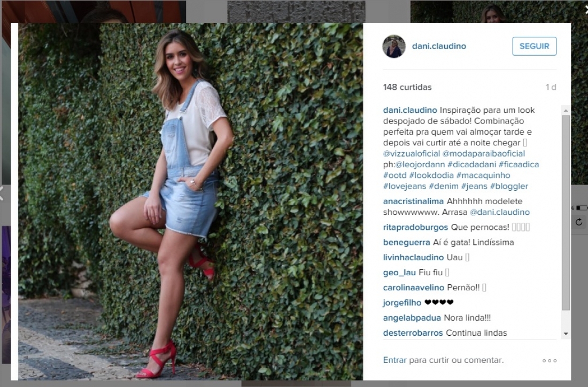This screenshot has width=588, height=387.
Task: Click scrollbar down arrow in comments
Action: [x=566, y=334]
